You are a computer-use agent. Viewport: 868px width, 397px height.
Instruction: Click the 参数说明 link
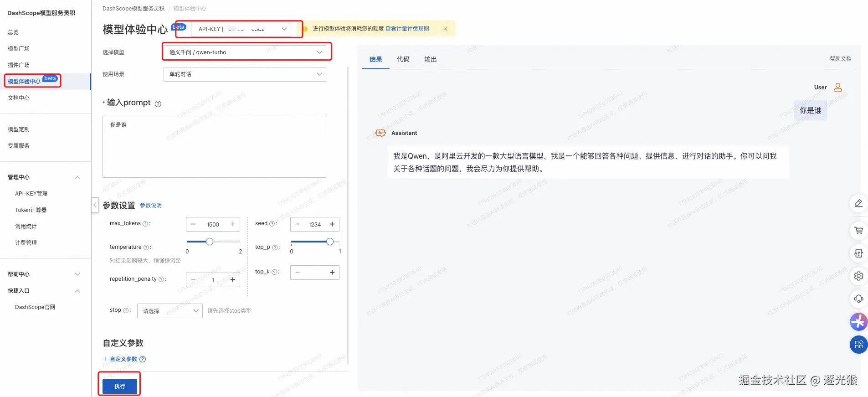151,206
